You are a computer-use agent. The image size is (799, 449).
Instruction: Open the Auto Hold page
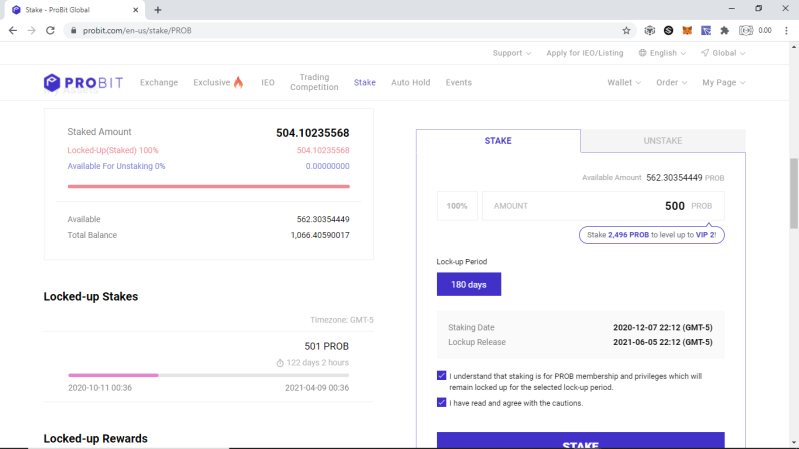[x=411, y=83]
